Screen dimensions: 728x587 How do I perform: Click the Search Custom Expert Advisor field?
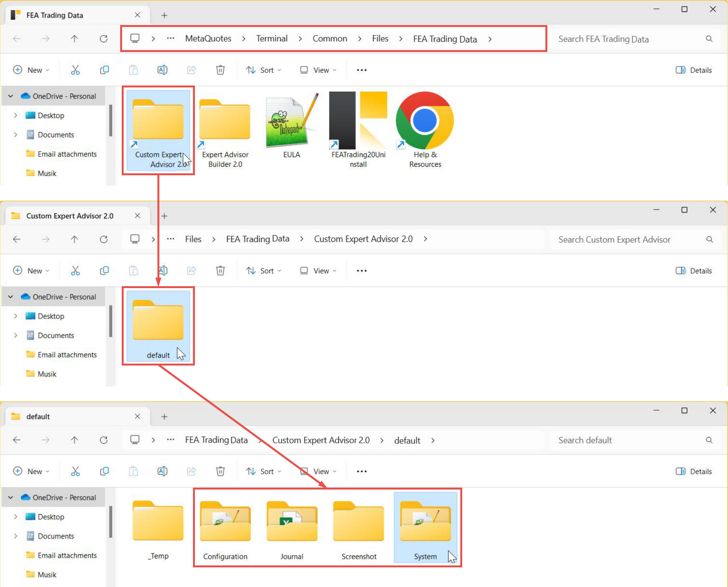coord(635,240)
